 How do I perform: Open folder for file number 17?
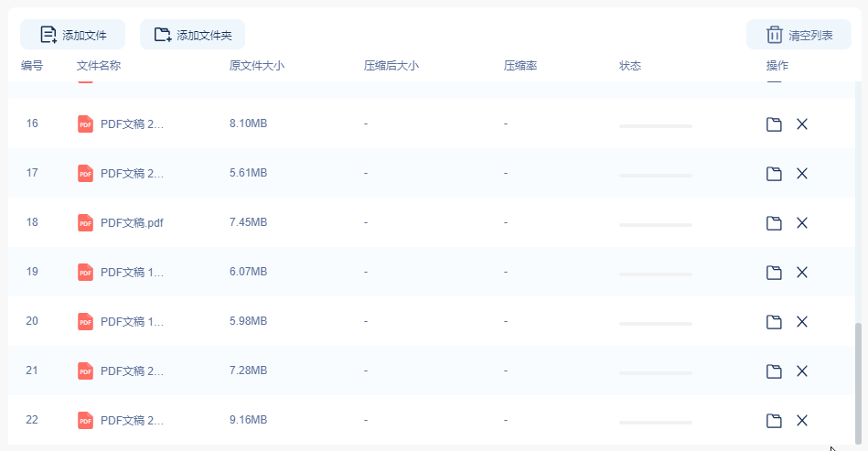coord(774,174)
